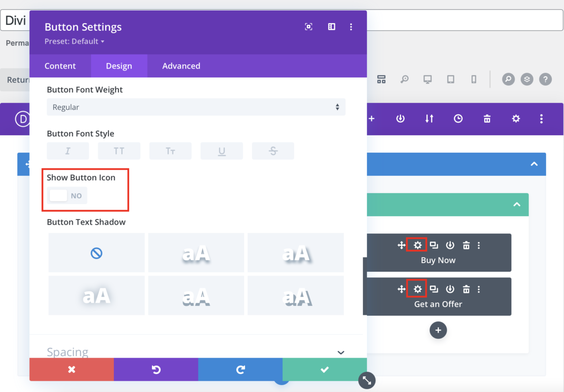Delete the Get an Offer button module
564x392 pixels.
(x=466, y=289)
